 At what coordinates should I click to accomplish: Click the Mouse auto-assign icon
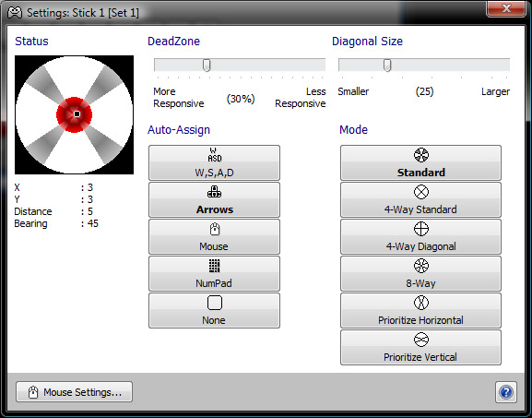pyautogui.click(x=215, y=229)
